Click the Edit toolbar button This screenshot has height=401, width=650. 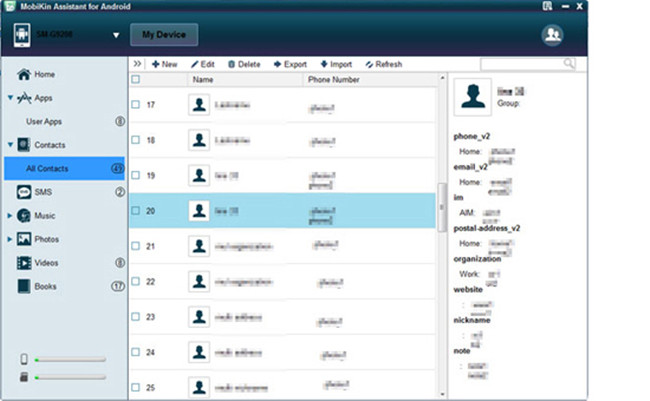[202, 64]
